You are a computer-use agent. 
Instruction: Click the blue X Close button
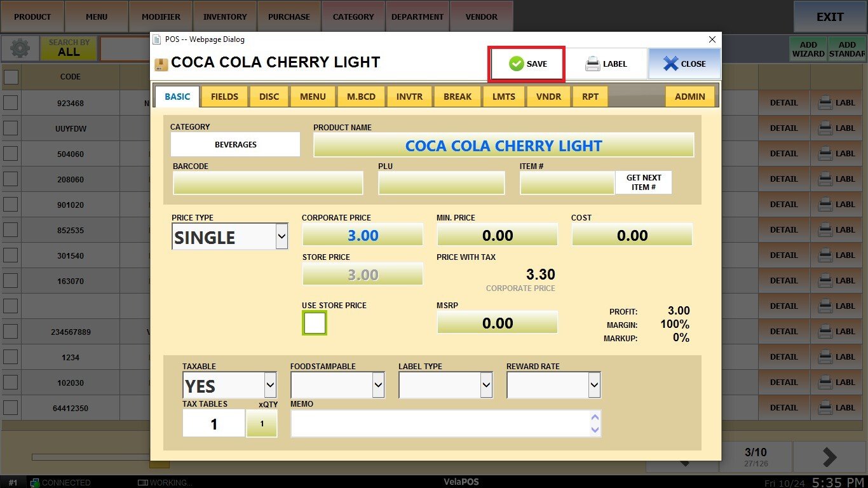coord(684,64)
